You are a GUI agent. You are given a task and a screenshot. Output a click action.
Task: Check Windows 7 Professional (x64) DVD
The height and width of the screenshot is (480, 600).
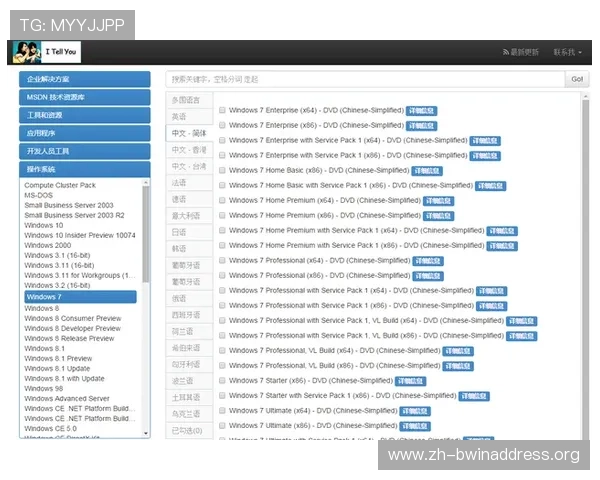[222, 260]
